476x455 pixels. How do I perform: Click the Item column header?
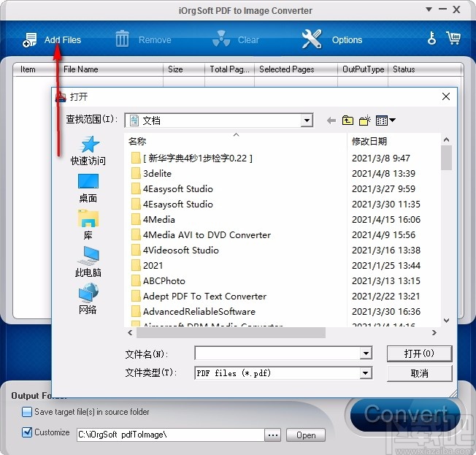click(28, 69)
